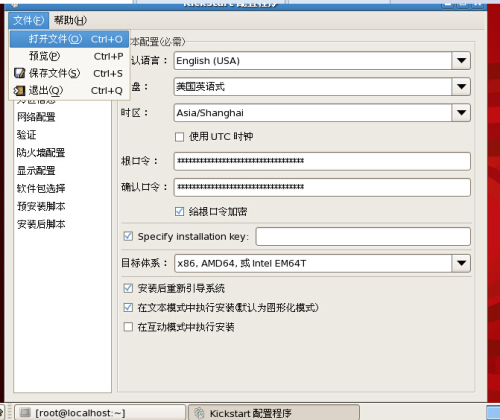
Task: Click the 确认口令 password field
Action: coord(322,187)
